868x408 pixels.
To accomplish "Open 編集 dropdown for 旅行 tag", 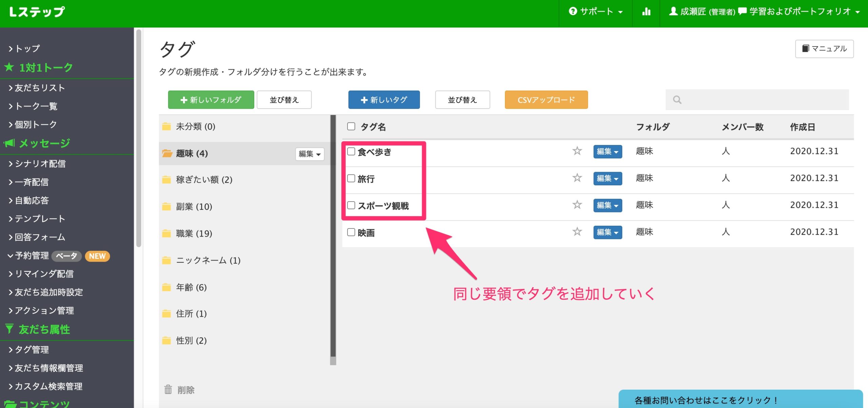I will coord(607,178).
